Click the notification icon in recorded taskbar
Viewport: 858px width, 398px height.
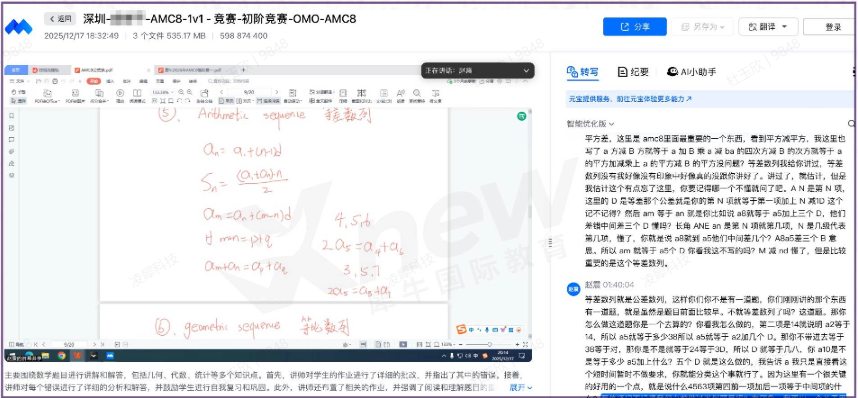[x=522, y=356]
